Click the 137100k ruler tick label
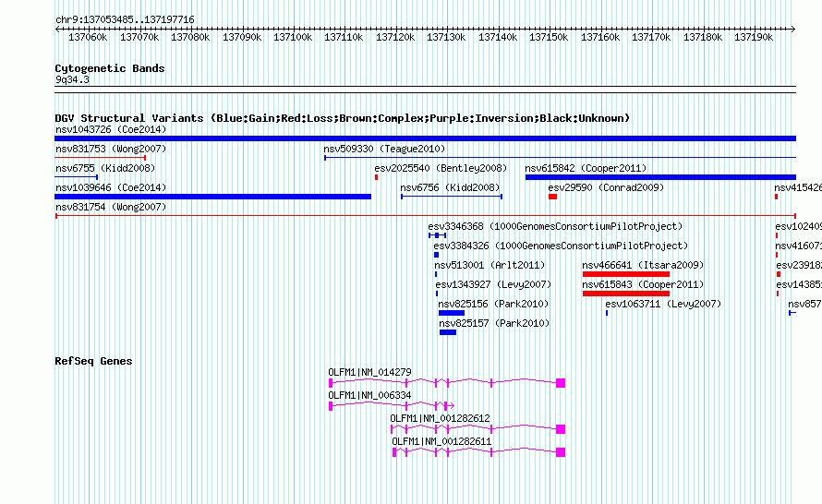This screenshot has width=822, height=504. click(x=293, y=38)
